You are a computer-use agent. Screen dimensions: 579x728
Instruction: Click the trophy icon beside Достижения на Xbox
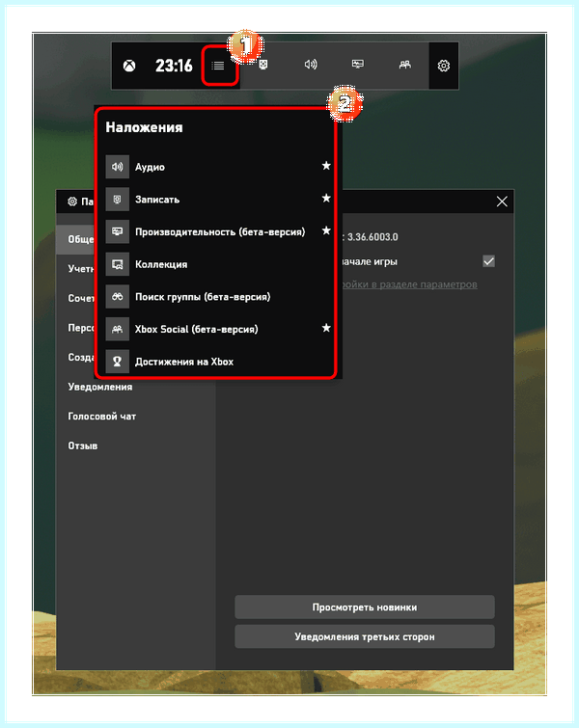tap(117, 362)
